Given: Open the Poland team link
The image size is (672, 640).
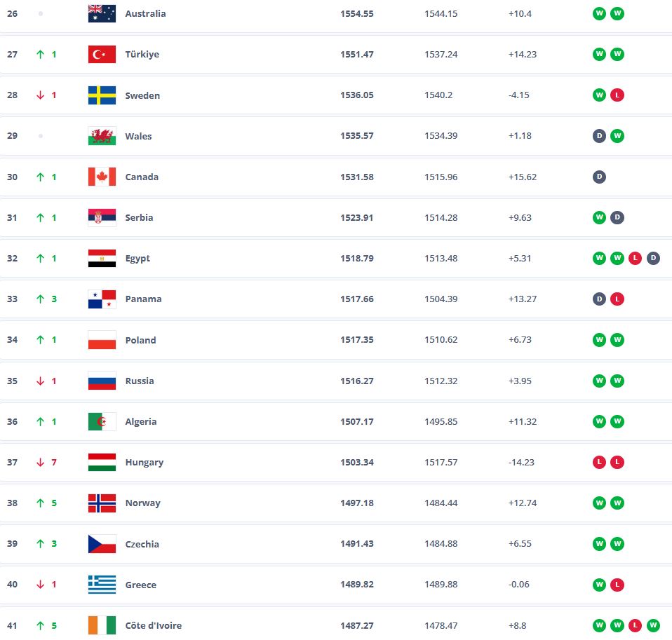Looking at the screenshot, I should click(x=140, y=340).
